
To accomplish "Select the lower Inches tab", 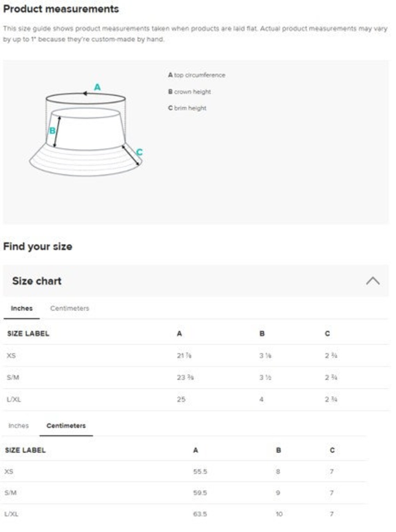I will click(x=18, y=425).
